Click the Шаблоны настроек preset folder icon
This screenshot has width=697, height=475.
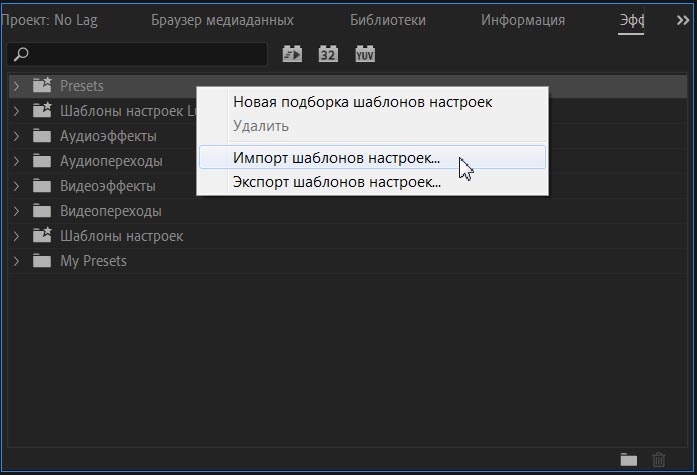42,235
